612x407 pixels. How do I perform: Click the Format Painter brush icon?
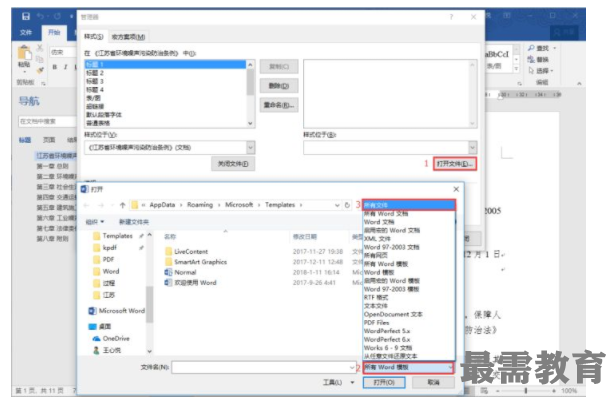pyautogui.click(x=39, y=70)
